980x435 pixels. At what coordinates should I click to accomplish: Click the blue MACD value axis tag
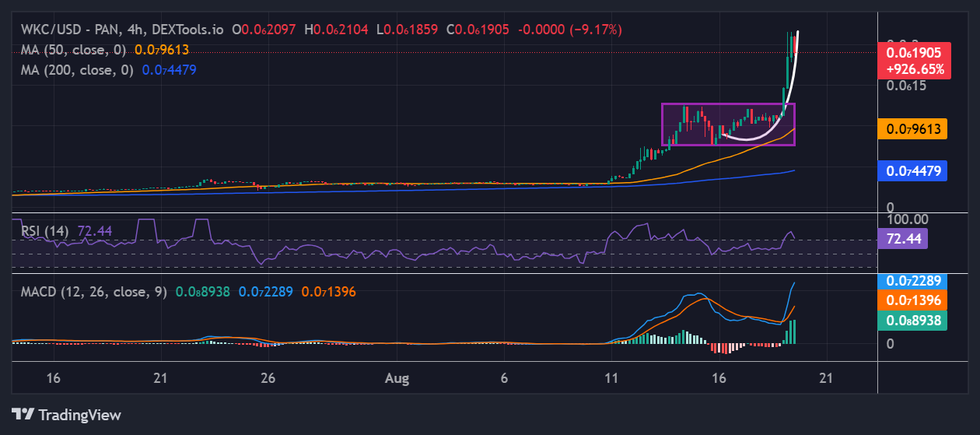(x=912, y=281)
